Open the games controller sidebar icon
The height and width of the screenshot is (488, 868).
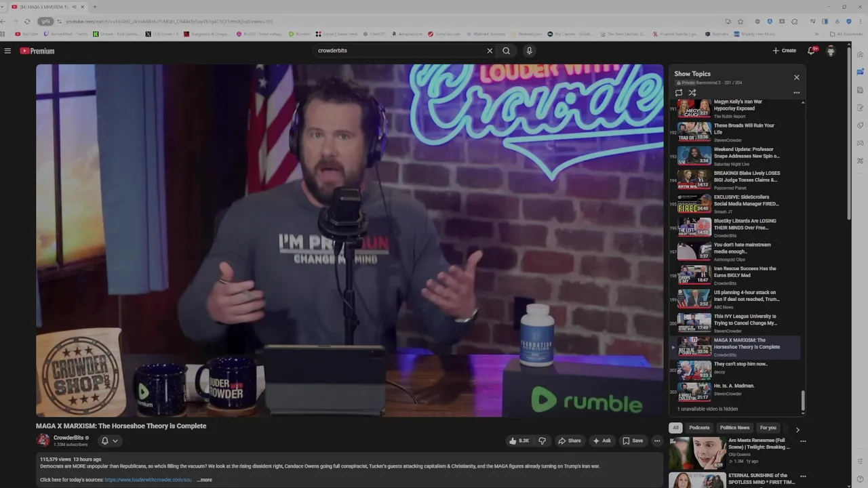860,143
